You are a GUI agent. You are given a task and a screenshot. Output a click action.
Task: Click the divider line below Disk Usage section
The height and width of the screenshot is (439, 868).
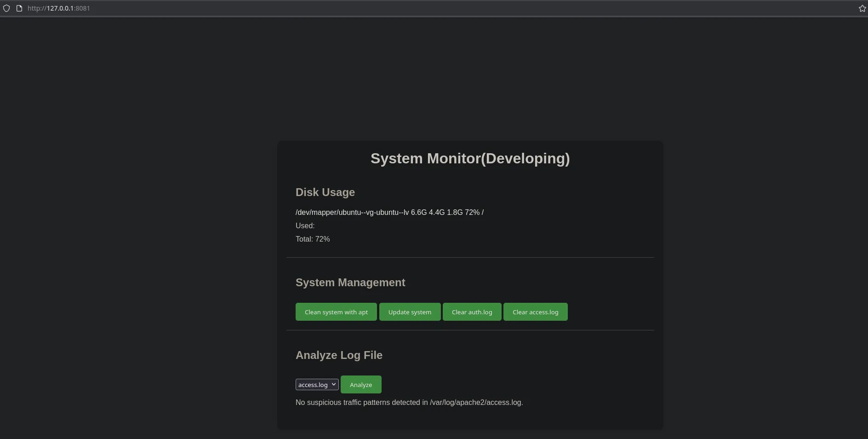pos(470,257)
